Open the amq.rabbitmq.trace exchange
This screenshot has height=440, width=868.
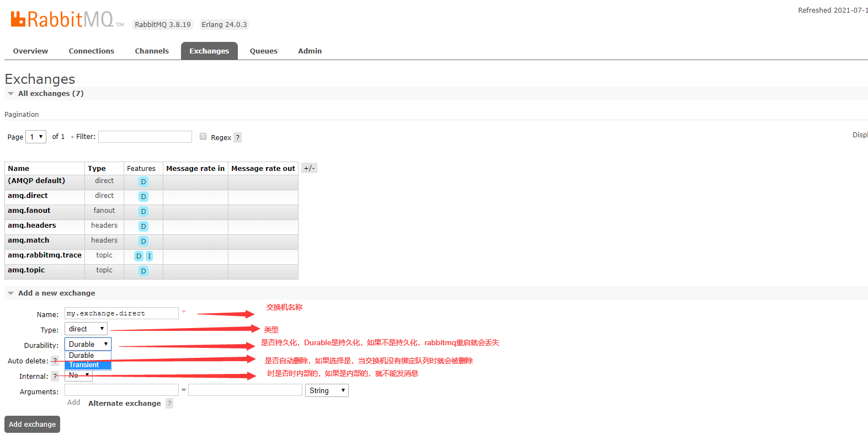pos(45,255)
